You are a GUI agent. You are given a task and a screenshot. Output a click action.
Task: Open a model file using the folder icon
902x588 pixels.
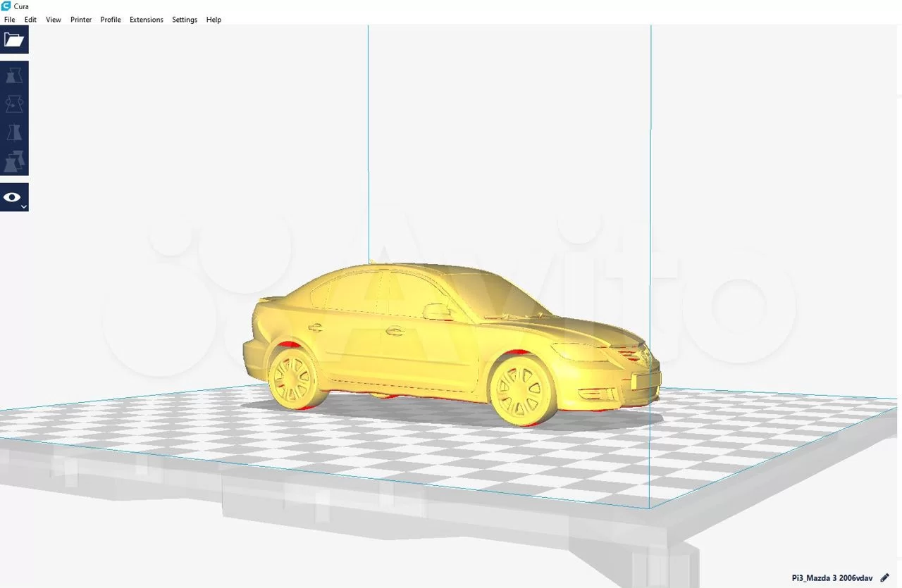click(13, 39)
